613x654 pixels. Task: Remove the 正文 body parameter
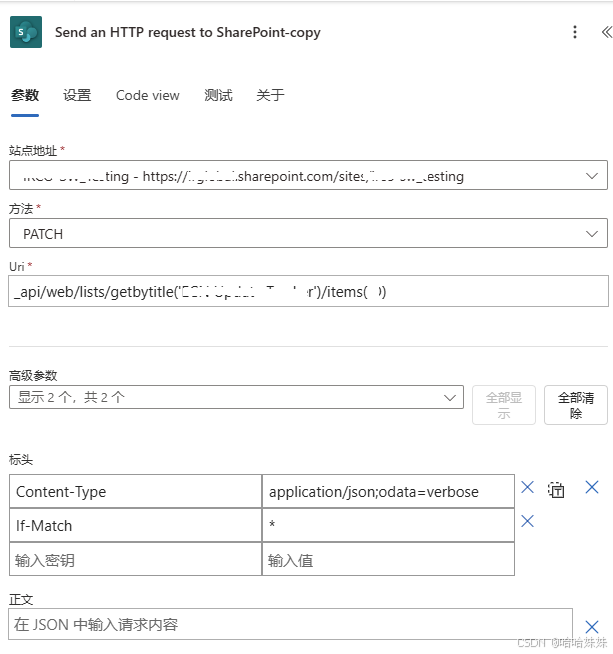click(592, 627)
